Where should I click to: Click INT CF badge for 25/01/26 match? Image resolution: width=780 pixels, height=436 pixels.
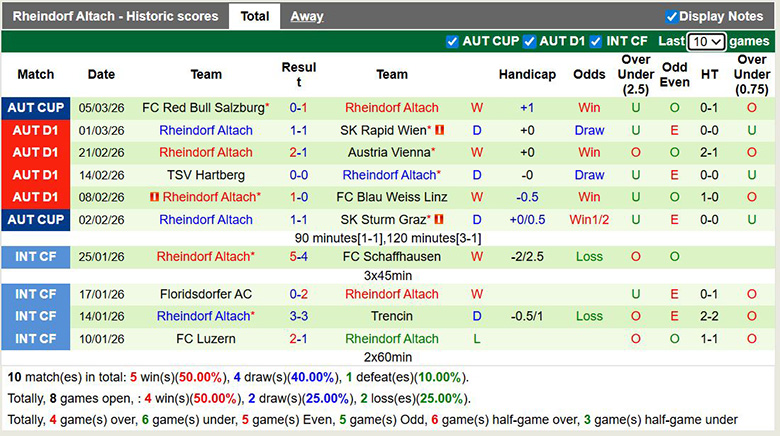36,257
